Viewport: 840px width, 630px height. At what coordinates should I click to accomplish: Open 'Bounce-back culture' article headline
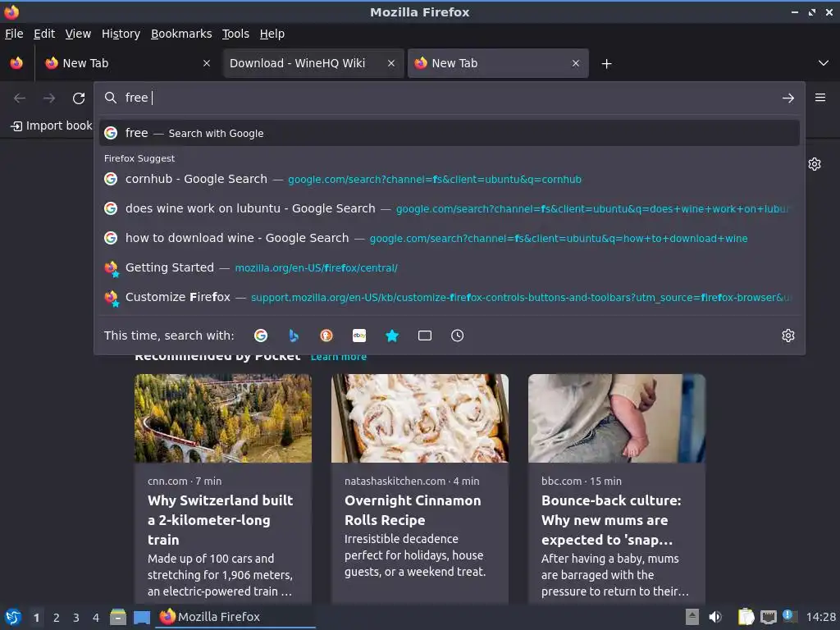pyautogui.click(x=611, y=520)
